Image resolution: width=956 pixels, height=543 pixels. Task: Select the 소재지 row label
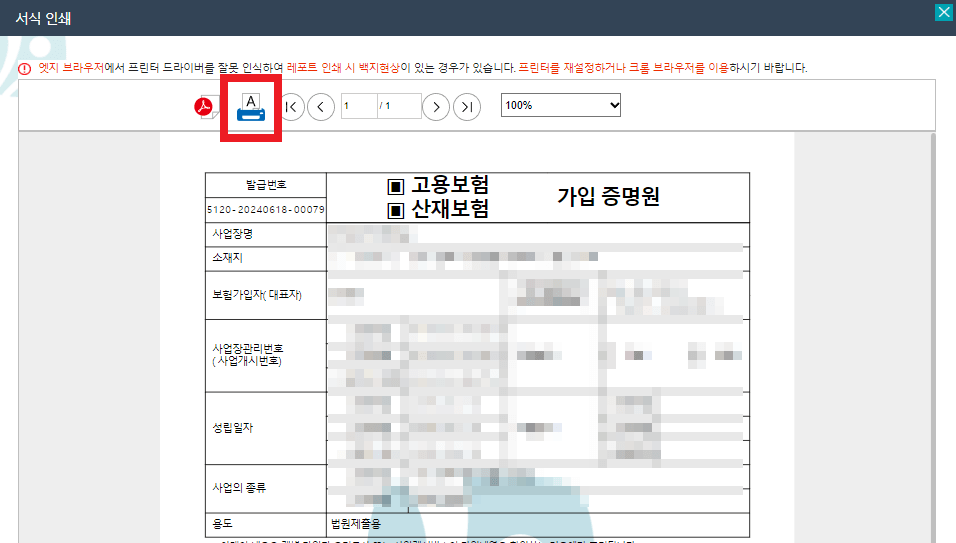(227, 258)
